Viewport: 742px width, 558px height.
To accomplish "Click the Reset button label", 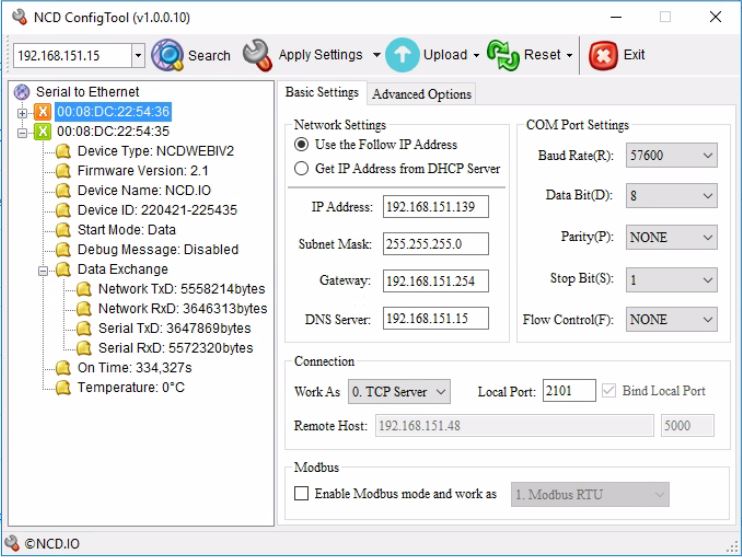I will [x=542, y=55].
